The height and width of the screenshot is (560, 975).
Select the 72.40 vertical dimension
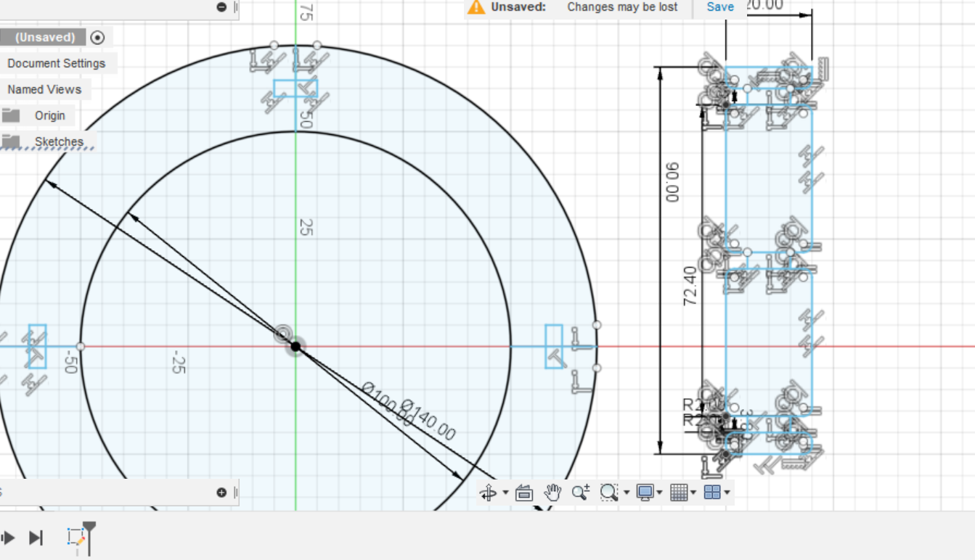click(690, 286)
